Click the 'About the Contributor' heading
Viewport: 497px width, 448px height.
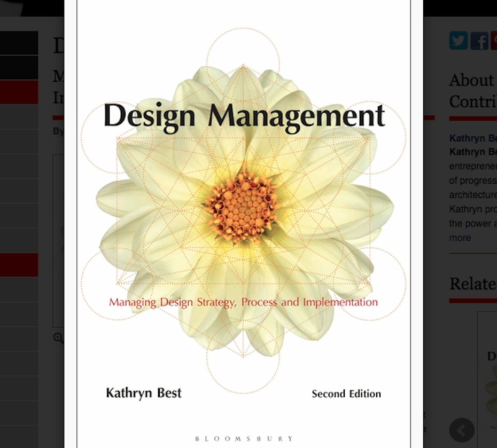point(472,90)
